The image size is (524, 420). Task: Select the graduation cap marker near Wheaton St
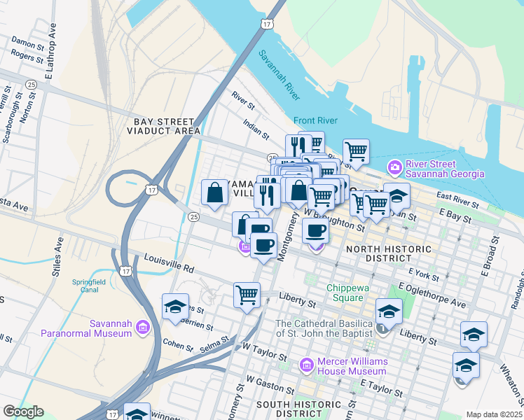click(466, 368)
